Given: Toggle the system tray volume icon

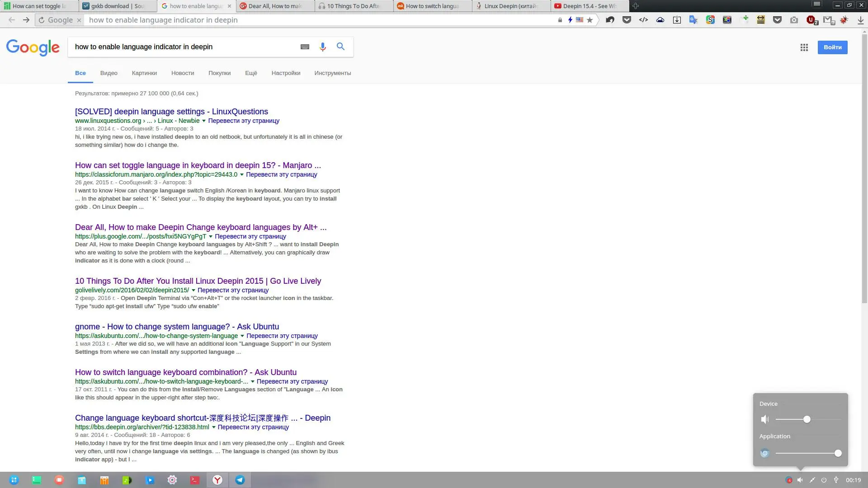Looking at the screenshot, I should point(800,480).
